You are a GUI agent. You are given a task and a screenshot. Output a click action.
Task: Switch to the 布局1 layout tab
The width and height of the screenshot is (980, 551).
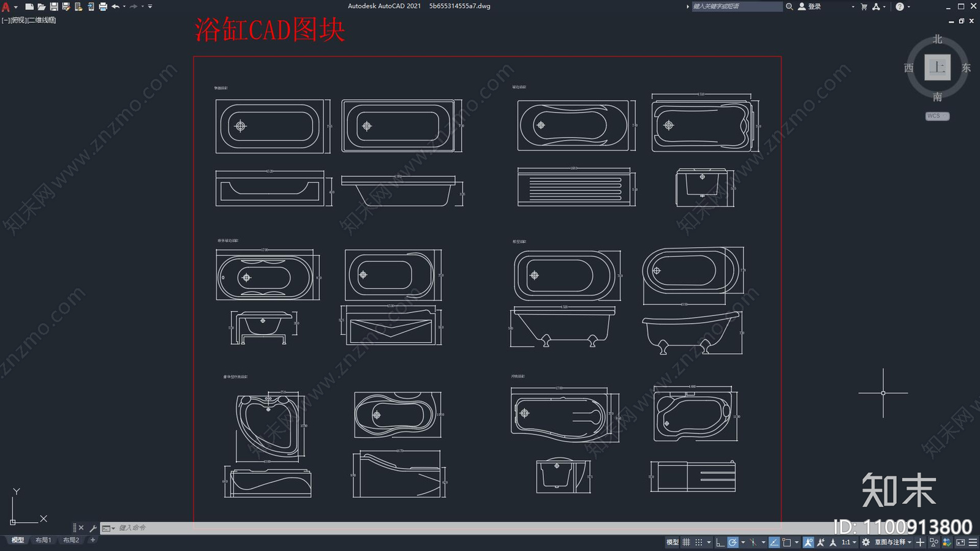pos(43,540)
